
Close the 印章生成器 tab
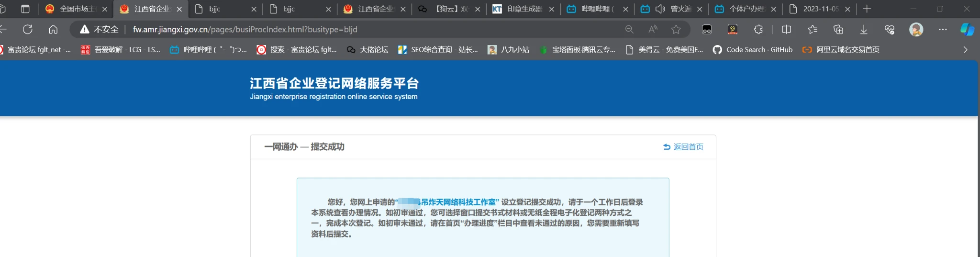pos(552,9)
